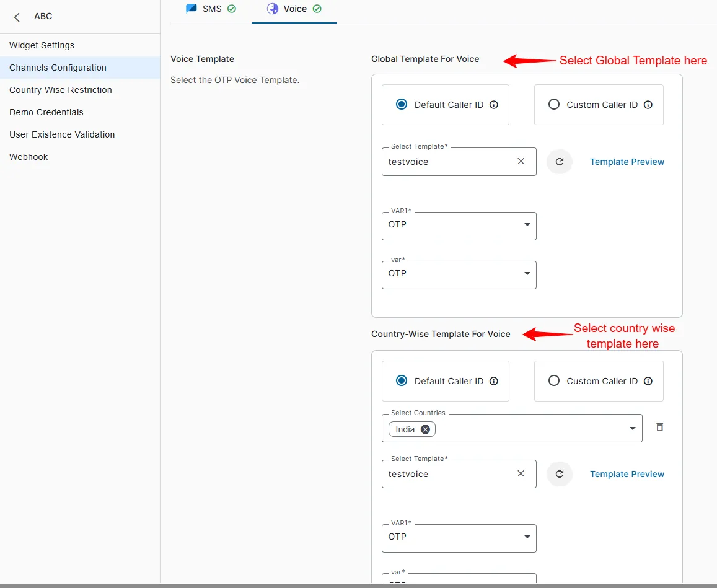
Task: Refresh the Global template list
Action: [559, 161]
